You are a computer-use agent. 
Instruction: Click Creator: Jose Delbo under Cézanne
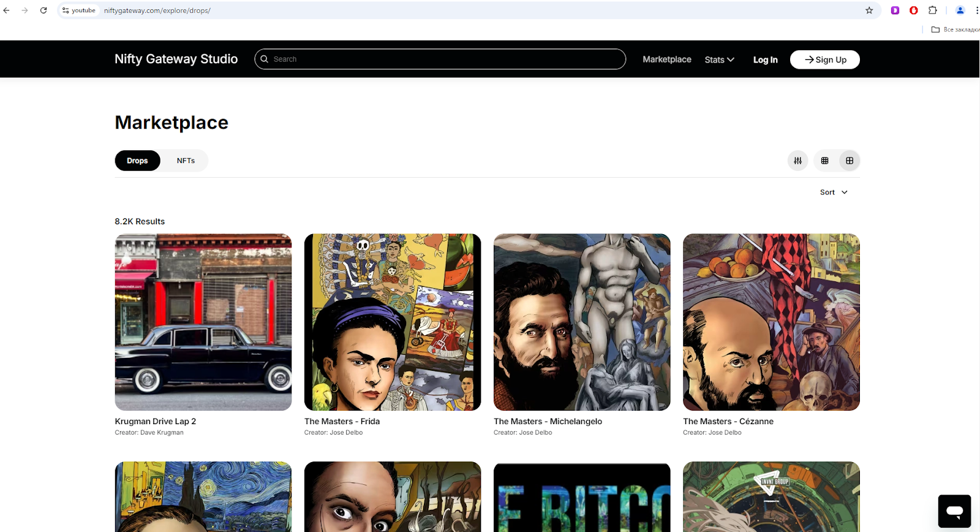(712, 433)
